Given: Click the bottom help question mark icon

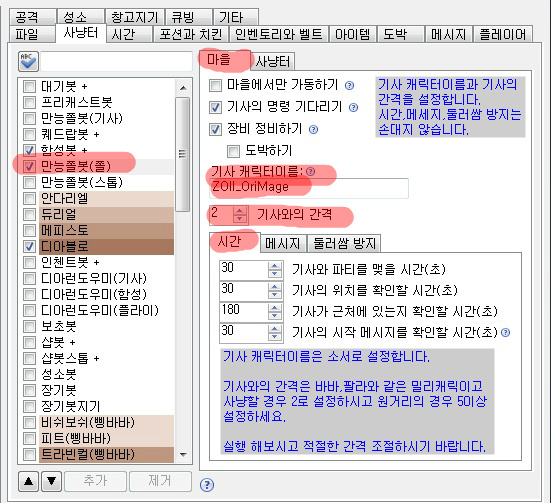Looking at the screenshot, I should point(207,485).
